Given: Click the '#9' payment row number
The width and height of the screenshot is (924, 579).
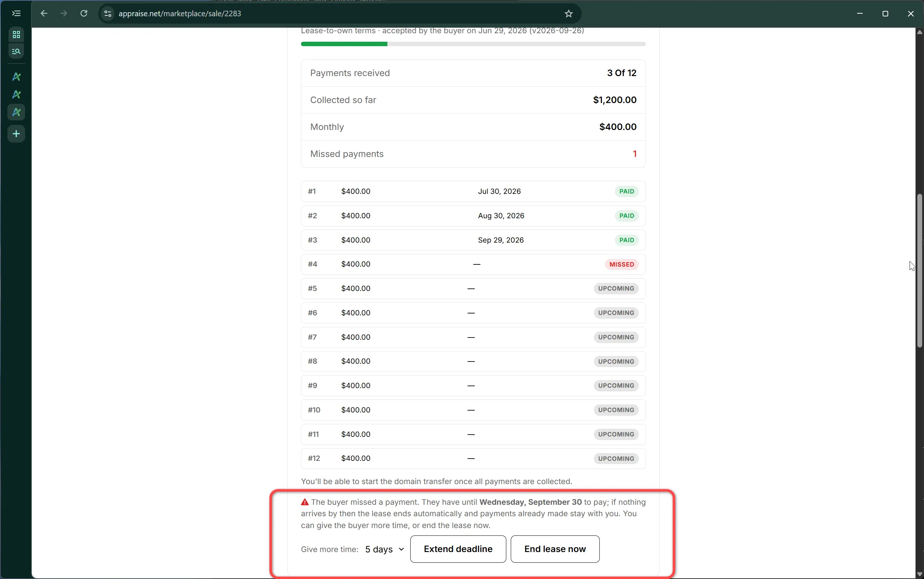Looking at the screenshot, I should click(x=312, y=386).
